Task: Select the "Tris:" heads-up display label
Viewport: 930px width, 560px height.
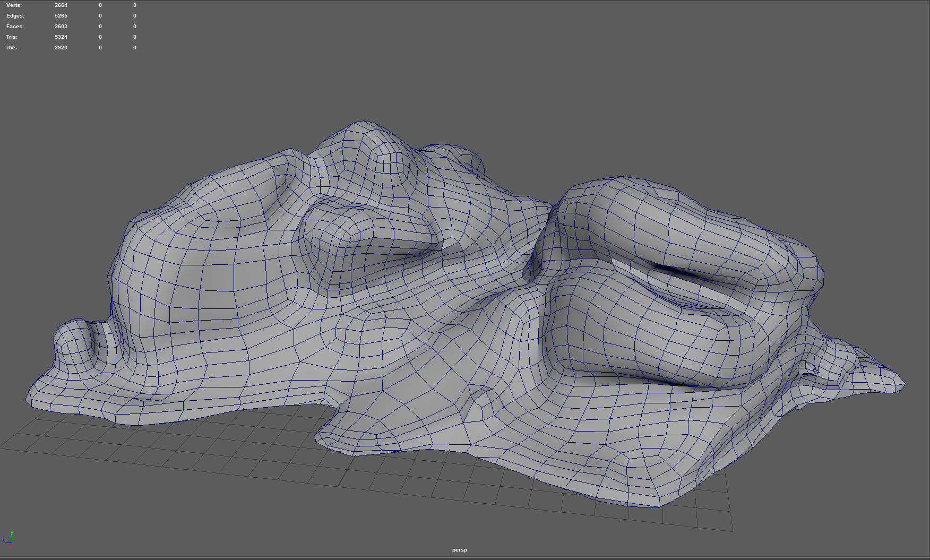Action: (12, 37)
